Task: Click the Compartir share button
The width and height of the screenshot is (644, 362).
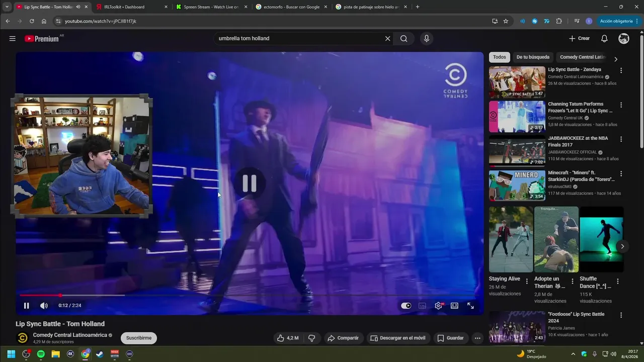Action: 343,338
